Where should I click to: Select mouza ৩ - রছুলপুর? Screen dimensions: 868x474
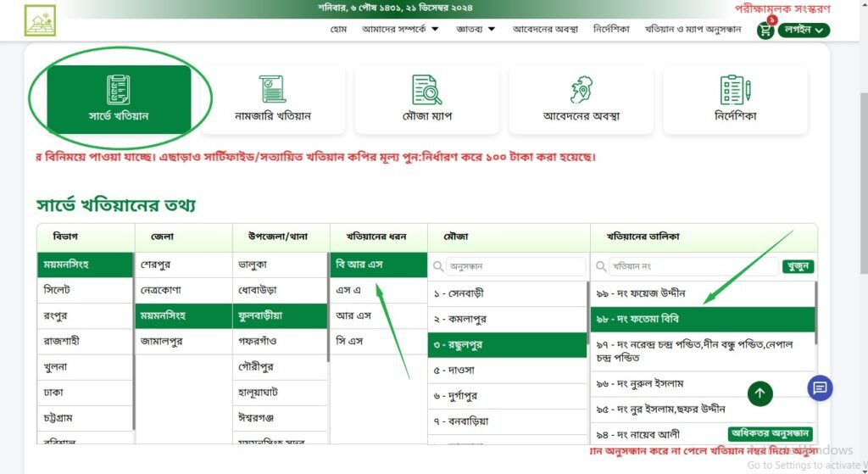point(507,345)
